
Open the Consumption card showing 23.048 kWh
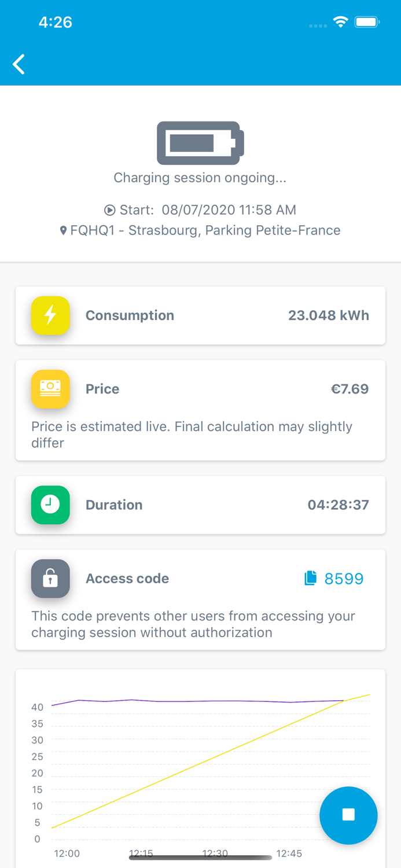click(x=200, y=315)
